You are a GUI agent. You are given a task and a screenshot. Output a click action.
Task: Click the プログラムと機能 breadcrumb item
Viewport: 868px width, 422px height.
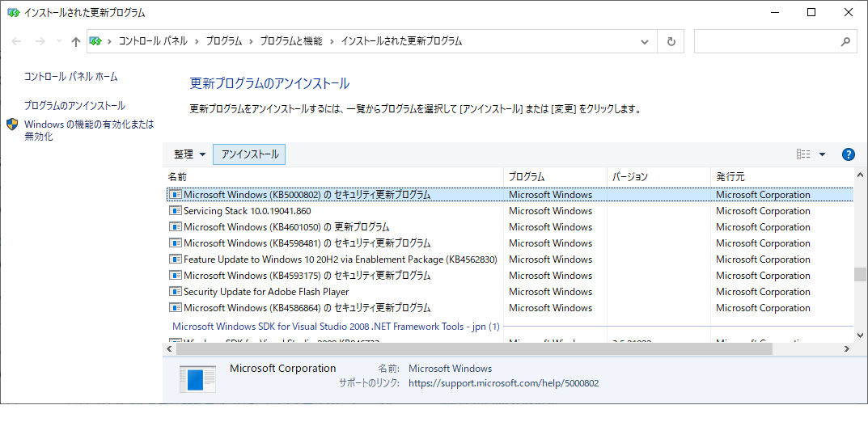[291, 41]
